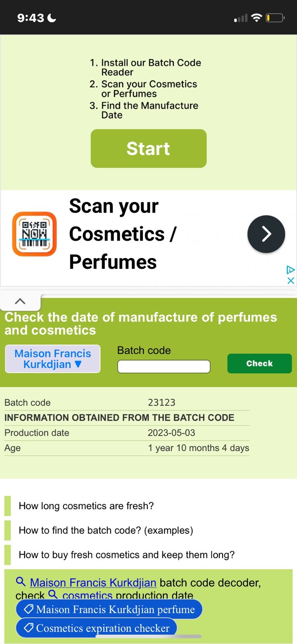Viewport: 297px width, 644px height.
Task: Open the QR barcode scanner app icon
Action: click(35, 234)
